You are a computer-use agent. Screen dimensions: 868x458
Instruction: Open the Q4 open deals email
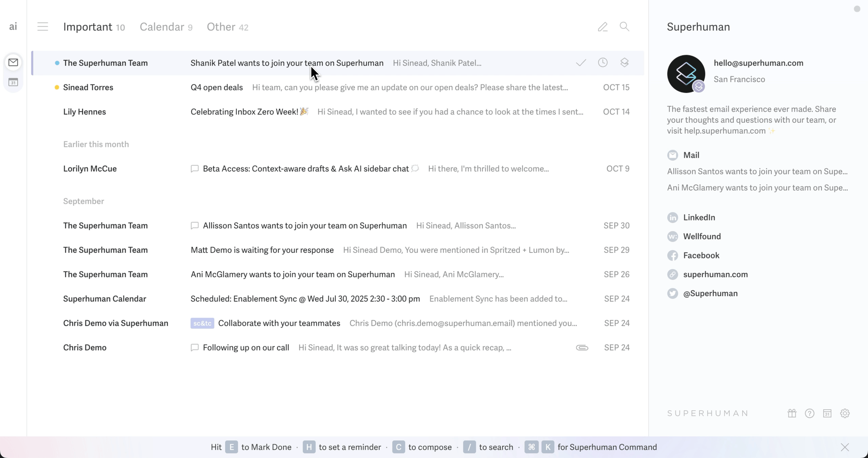[217, 87]
